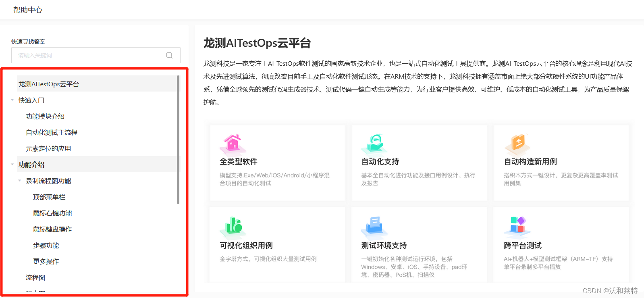Click the 自动化支持 card icon
Image resolution: width=644 pixels, height=298 pixels.
(374, 144)
